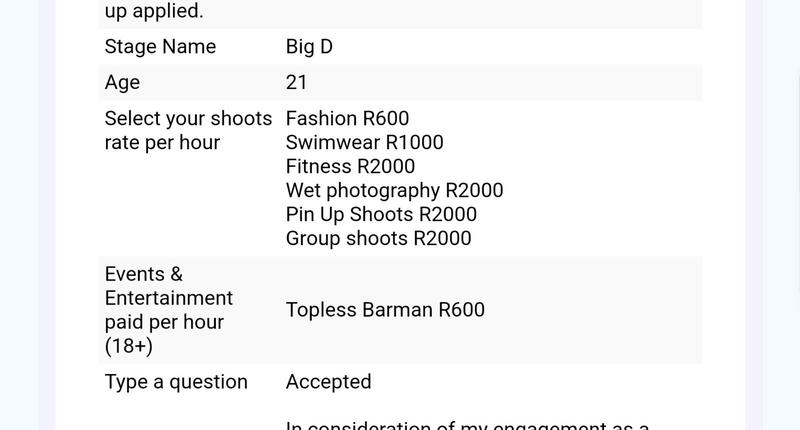The image size is (800, 430).
Task: Select the Topless Barman R600 entry
Action: tap(385, 310)
